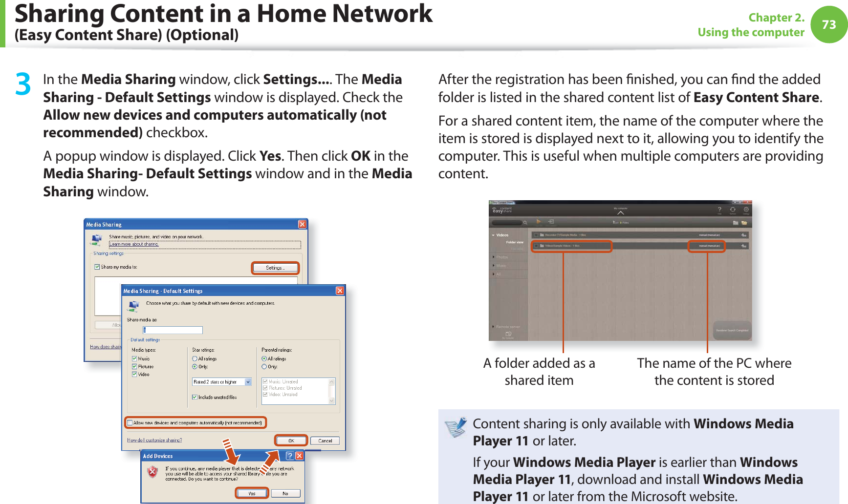Select 'All ratings' under Star ratings

coord(195,358)
